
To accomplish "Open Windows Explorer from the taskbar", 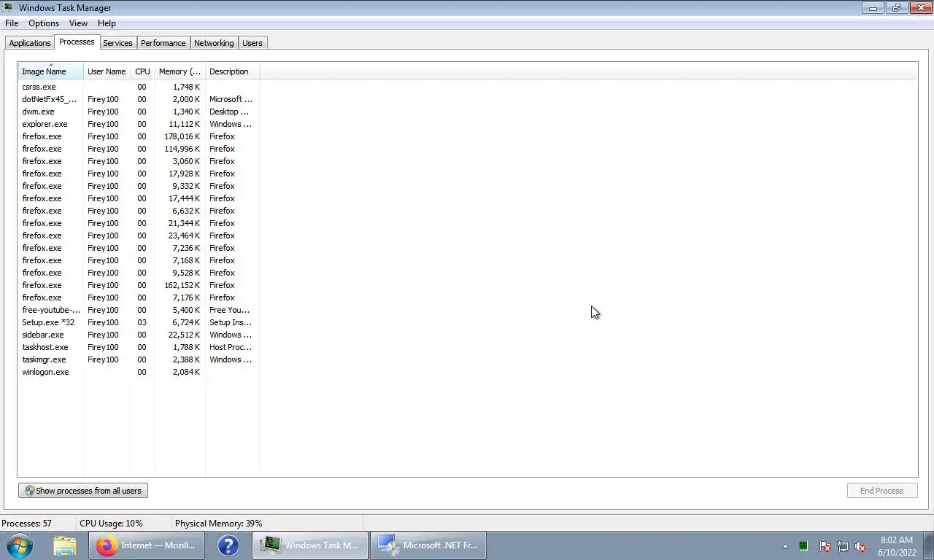I will (x=65, y=545).
